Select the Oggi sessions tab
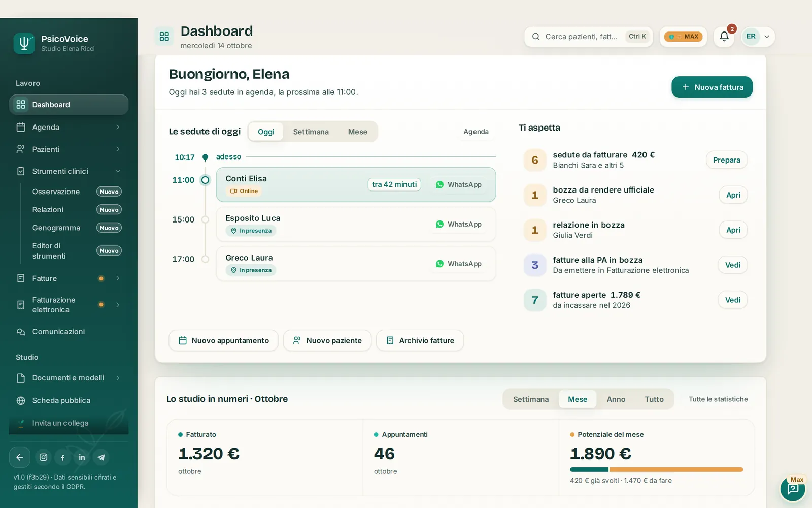 point(266,132)
